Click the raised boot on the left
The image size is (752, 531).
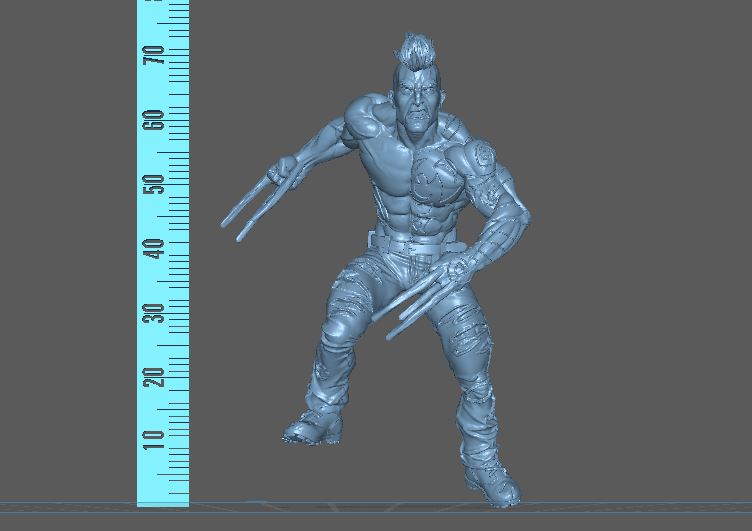click(312, 429)
